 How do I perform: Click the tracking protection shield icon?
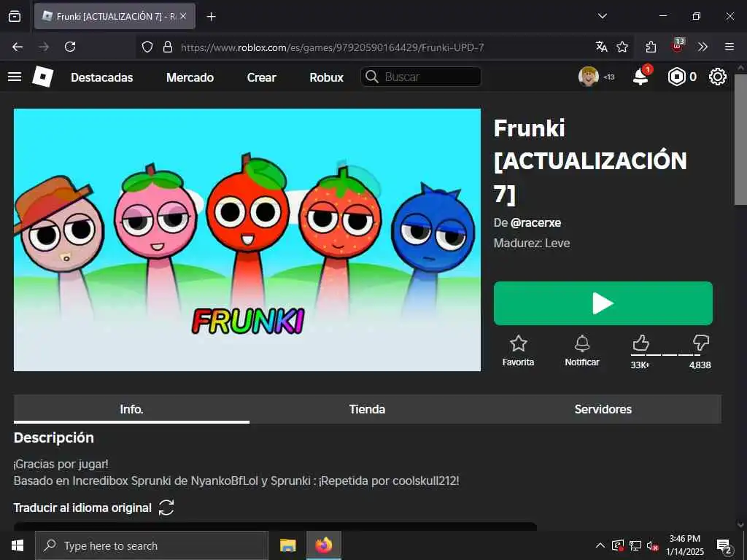pyautogui.click(x=147, y=47)
